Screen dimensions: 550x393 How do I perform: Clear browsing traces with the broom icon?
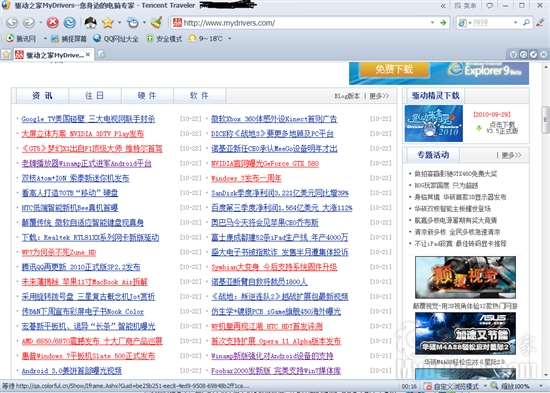pyautogui.click(x=156, y=23)
